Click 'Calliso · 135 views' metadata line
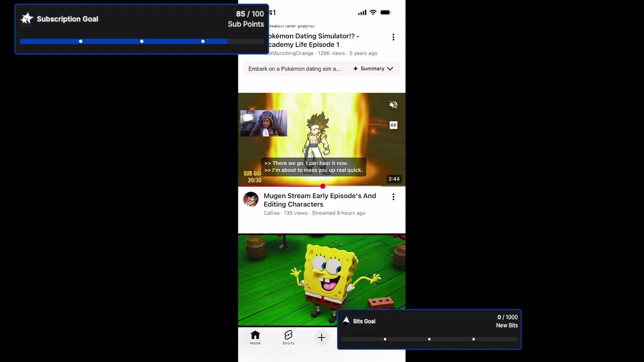The image size is (644, 362). 314,213
